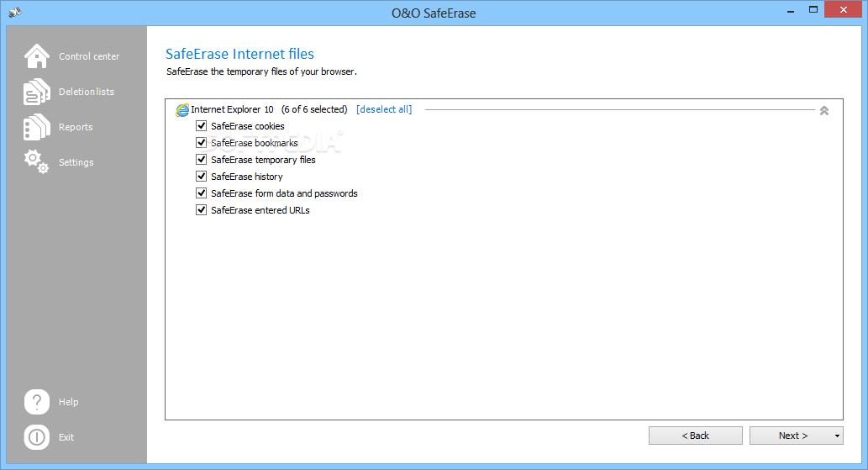Uncheck SafeErase entered URLs checkbox

[x=202, y=210]
